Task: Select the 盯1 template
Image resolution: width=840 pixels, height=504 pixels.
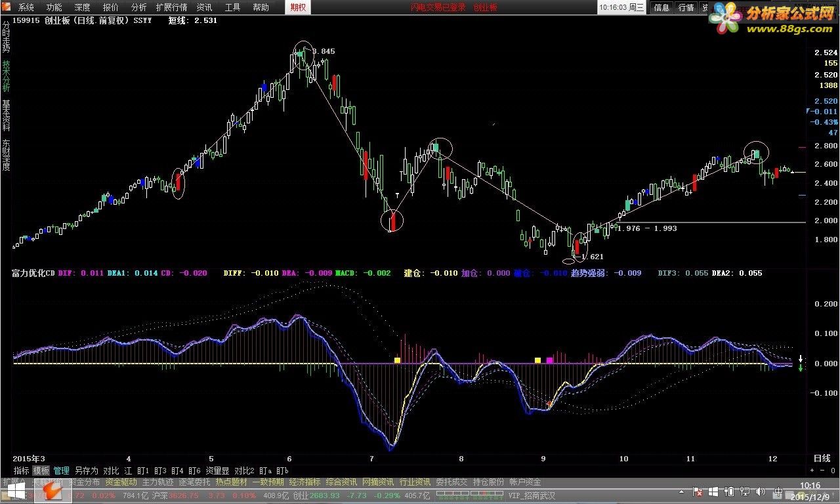Action: click(143, 471)
